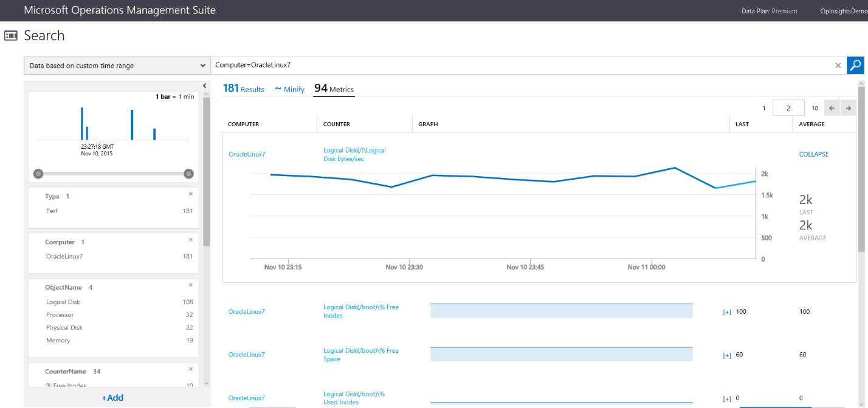The width and height of the screenshot is (868, 408).
Task: Click the Search page icon beside the title
Action: (10, 35)
